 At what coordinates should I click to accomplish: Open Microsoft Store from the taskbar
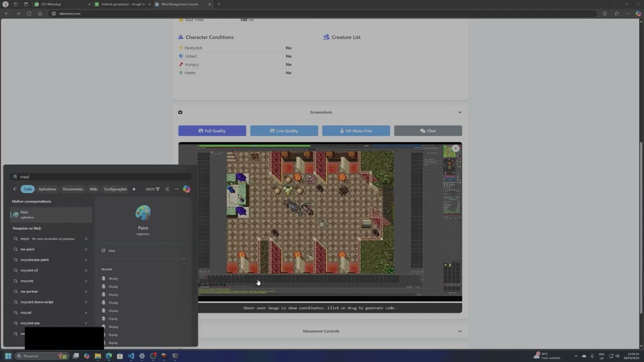pyautogui.click(x=120, y=356)
